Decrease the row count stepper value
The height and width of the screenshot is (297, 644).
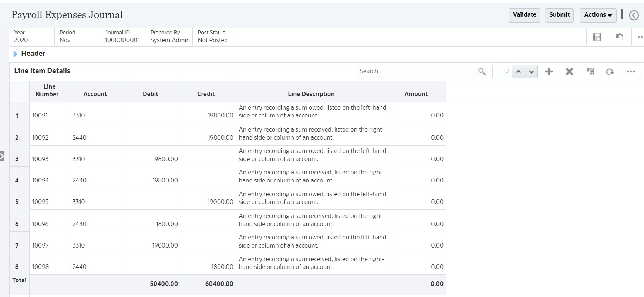[x=532, y=72]
